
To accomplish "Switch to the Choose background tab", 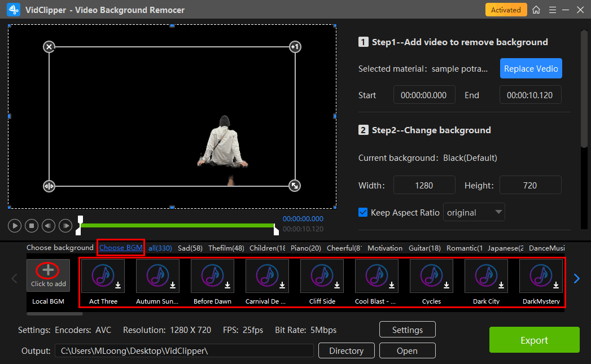I will pyautogui.click(x=60, y=248).
